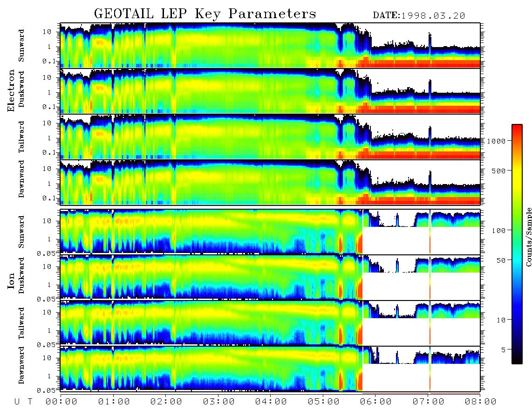Click the 'Counts/Sample' colorbar title
This screenshot has width=532, height=410.
(x=529, y=237)
